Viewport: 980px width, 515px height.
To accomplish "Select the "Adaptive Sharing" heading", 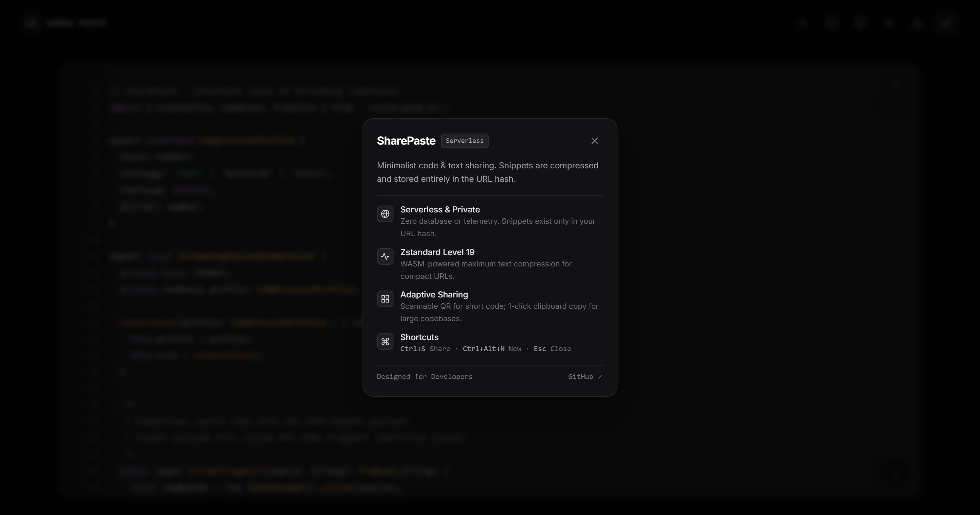I will pyautogui.click(x=434, y=295).
